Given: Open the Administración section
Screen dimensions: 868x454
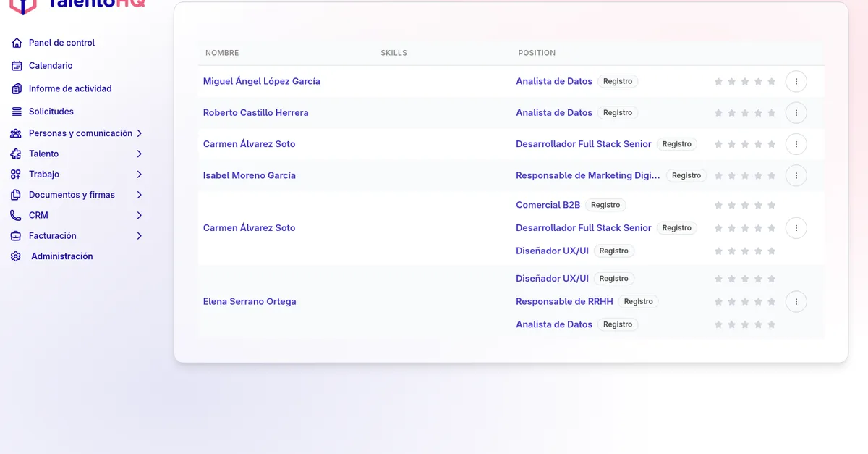Looking at the screenshot, I should pos(62,256).
